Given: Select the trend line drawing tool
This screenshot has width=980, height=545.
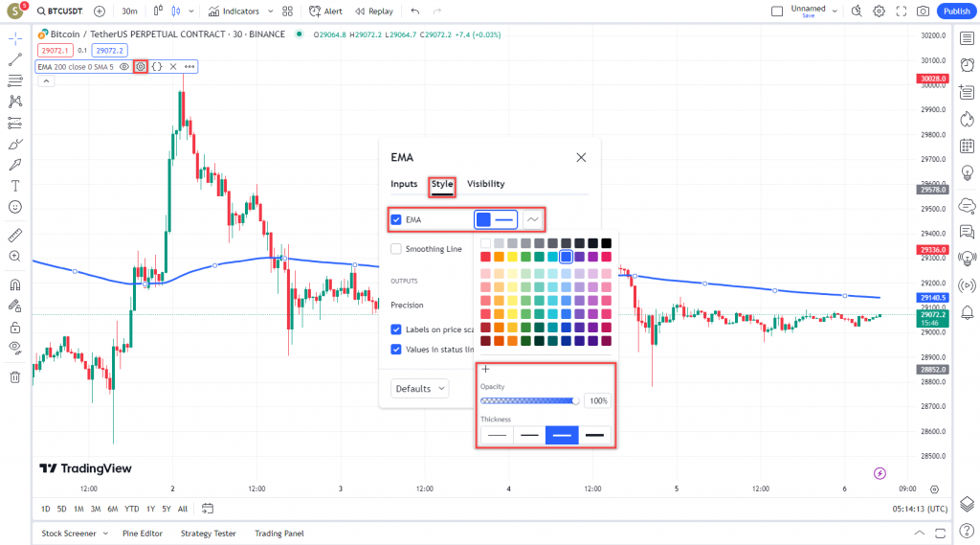Looking at the screenshot, I should [x=15, y=60].
